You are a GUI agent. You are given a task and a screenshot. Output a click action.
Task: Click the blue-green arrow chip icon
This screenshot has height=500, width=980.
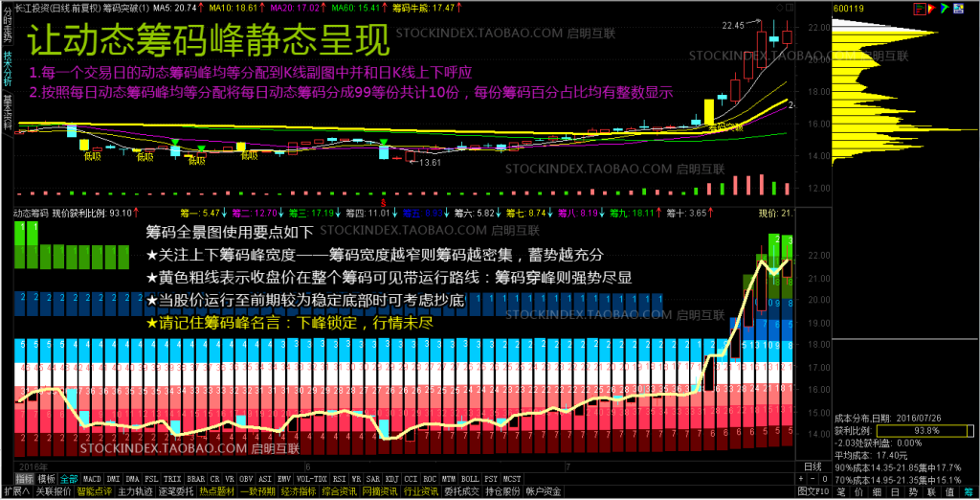945,9
